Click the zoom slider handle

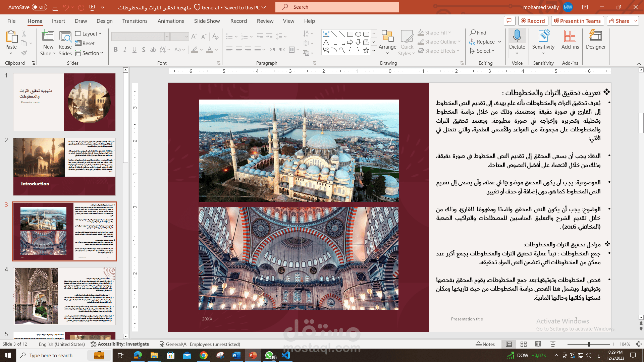click(x=589, y=344)
